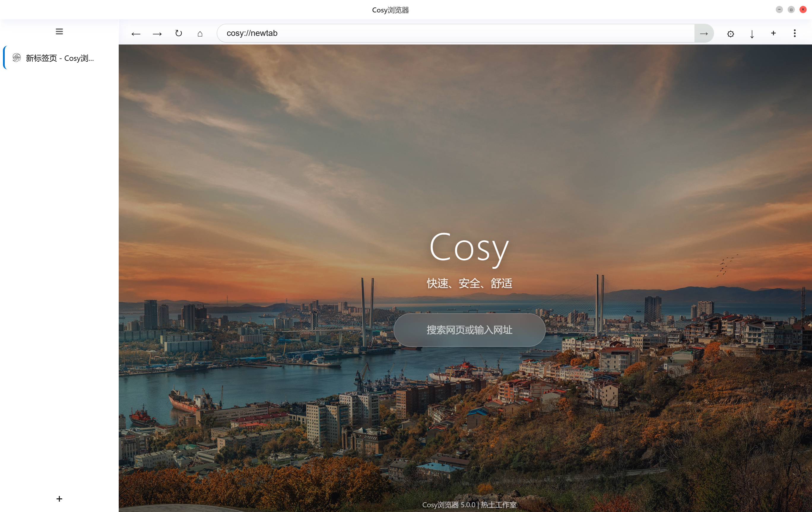Screen dimensions: 812x512
Task: Close the browser with the red button
Action: click(803, 9)
